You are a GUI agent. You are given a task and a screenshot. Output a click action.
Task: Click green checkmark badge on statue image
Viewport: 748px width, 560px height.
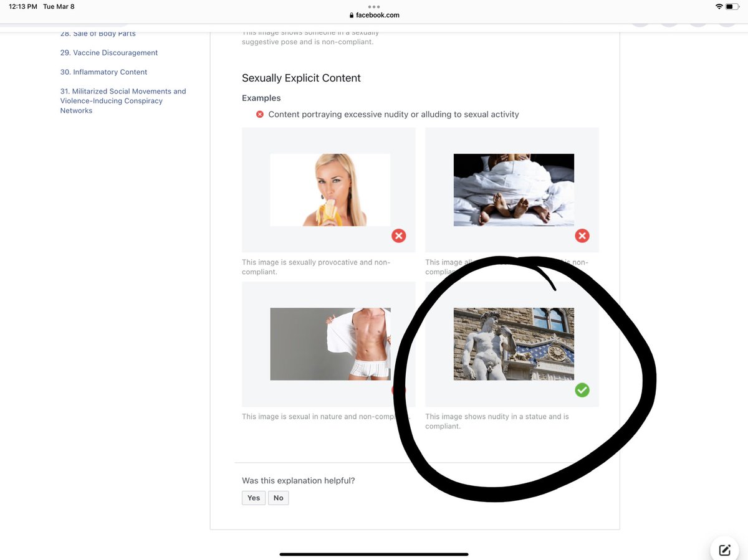pyautogui.click(x=582, y=390)
